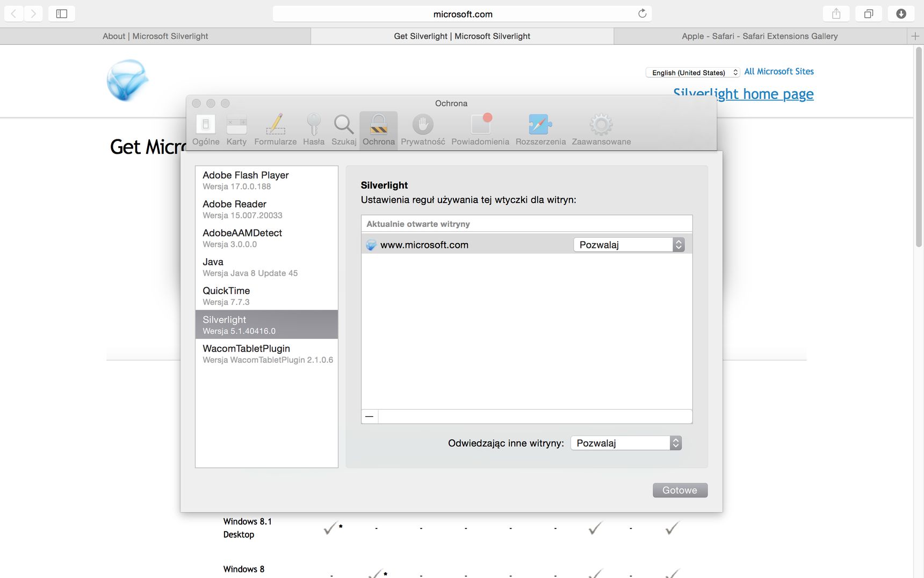
Task: Select Silverlight plugin in list
Action: (x=266, y=325)
